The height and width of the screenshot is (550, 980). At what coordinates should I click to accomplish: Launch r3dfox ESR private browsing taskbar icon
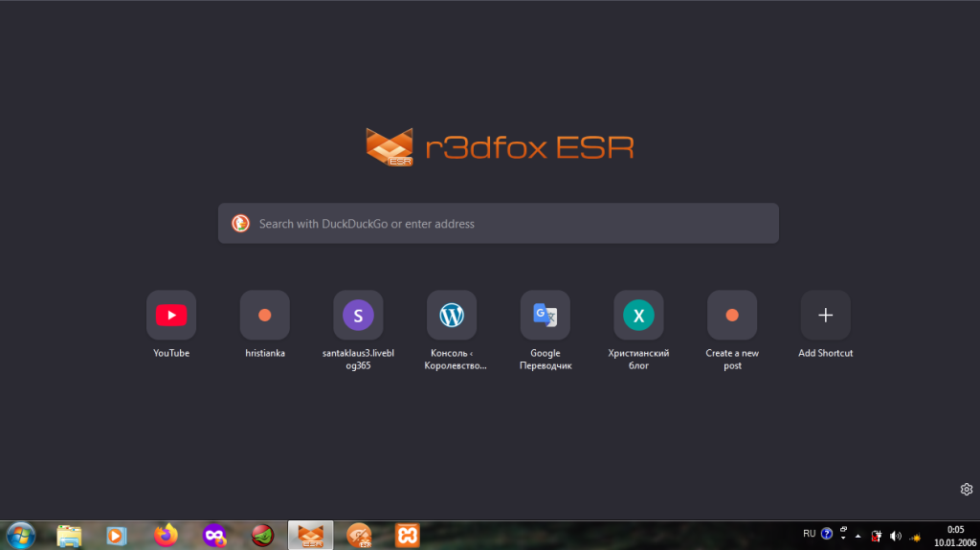tap(360, 536)
